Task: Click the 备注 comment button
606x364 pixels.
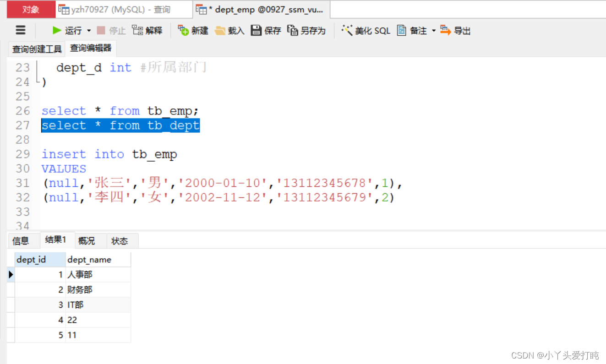Action: (412, 31)
